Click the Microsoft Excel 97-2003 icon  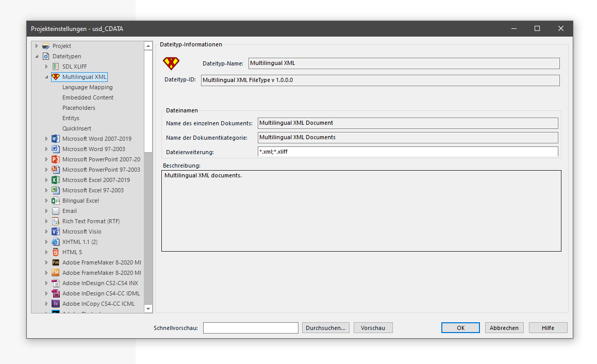56,190
